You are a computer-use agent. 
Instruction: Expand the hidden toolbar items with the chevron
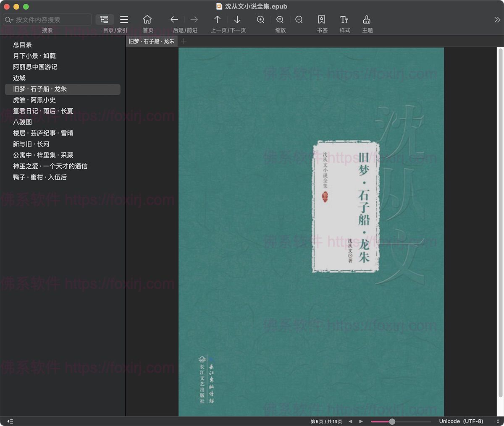[x=497, y=19]
